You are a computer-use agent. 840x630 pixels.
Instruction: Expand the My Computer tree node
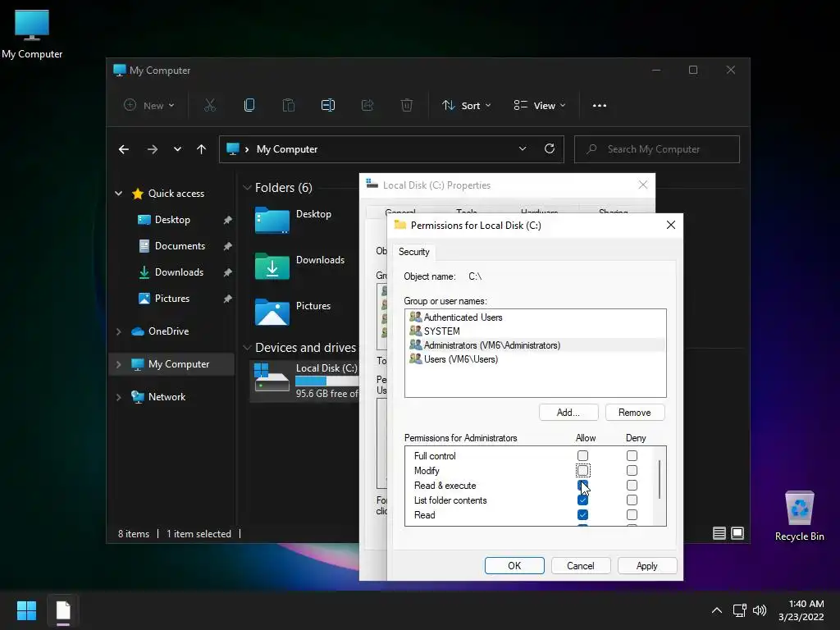pos(118,364)
